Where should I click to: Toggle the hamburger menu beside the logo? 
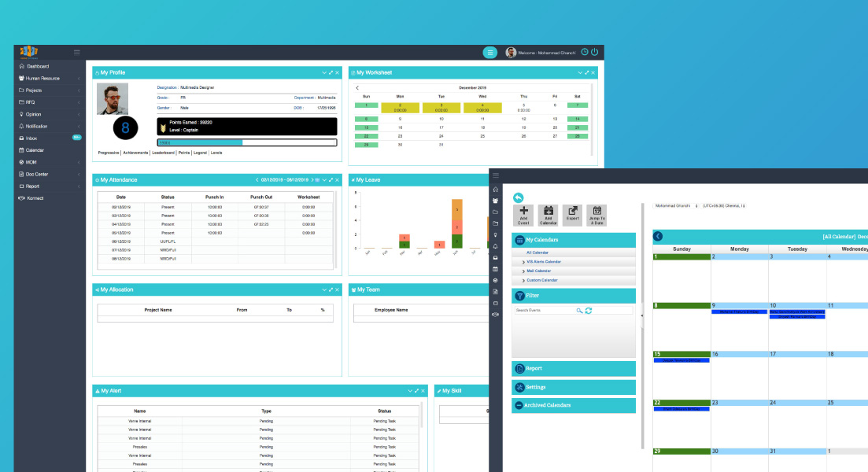77,52
